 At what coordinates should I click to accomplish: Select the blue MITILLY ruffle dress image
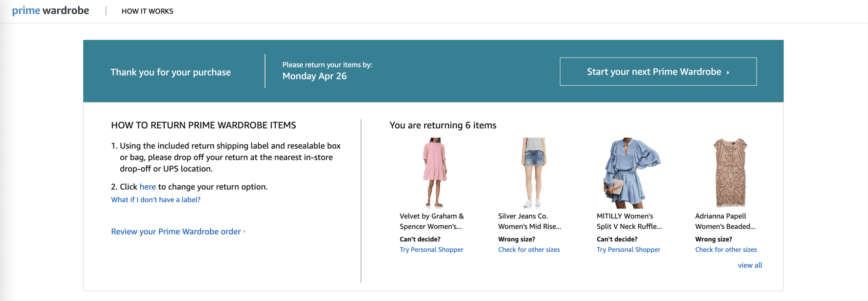click(x=631, y=173)
